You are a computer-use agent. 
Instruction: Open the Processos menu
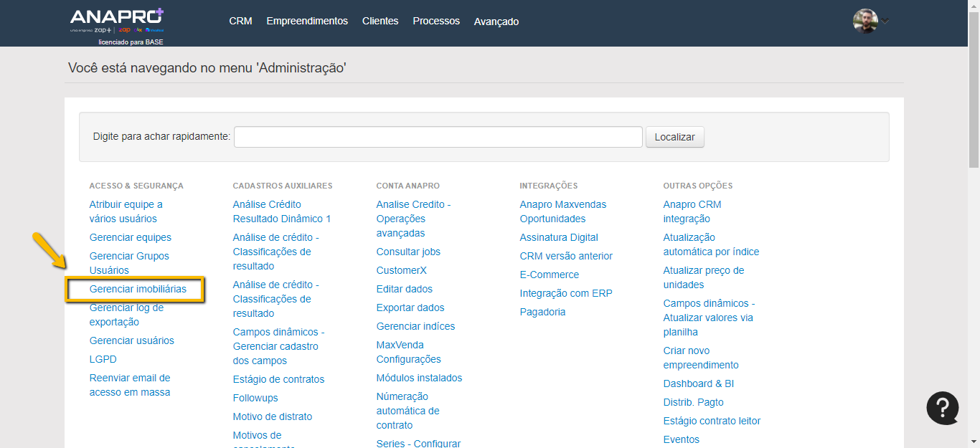pyautogui.click(x=436, y=21)
